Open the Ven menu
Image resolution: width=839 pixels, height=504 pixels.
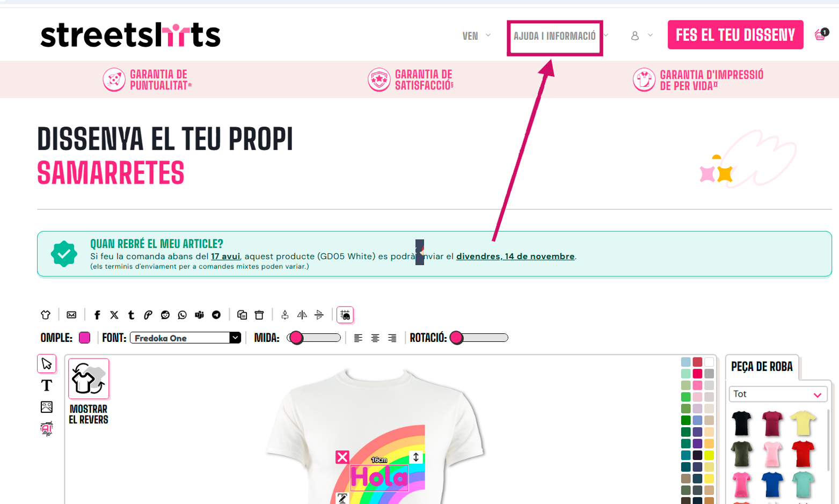476,36
